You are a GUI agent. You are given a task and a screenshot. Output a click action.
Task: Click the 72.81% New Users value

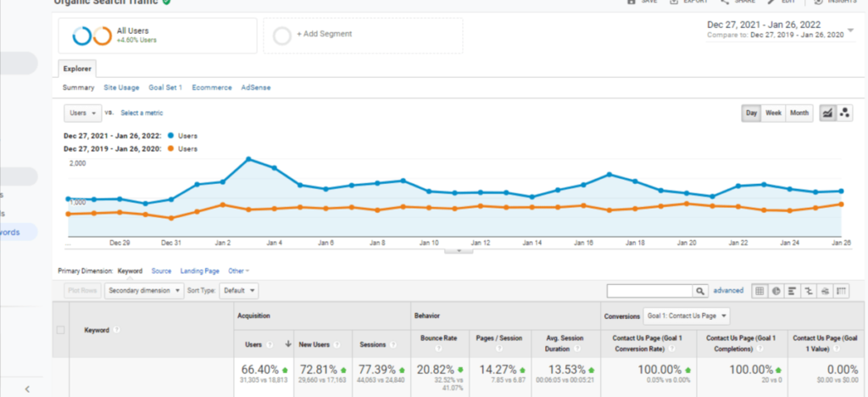(320, 370)
